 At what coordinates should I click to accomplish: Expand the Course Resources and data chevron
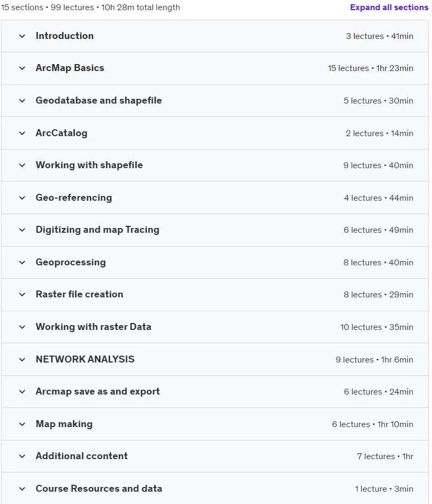point(22,489)
